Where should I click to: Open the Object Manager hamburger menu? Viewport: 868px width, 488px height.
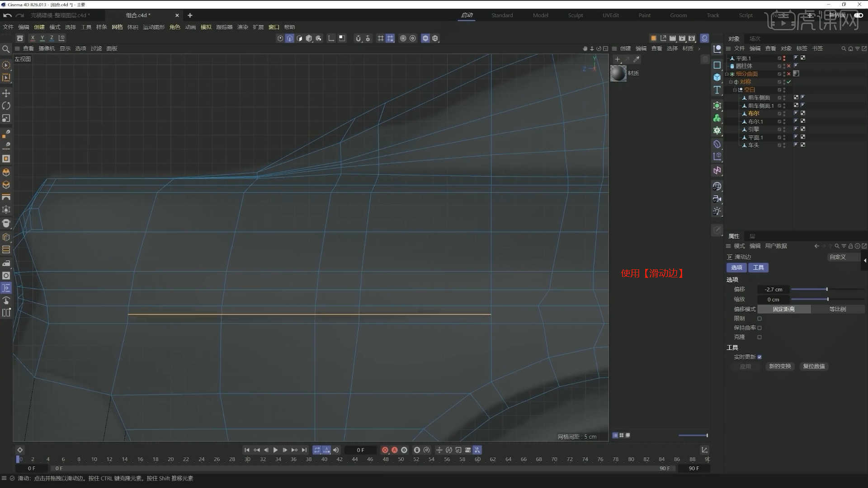coord(728,48)
